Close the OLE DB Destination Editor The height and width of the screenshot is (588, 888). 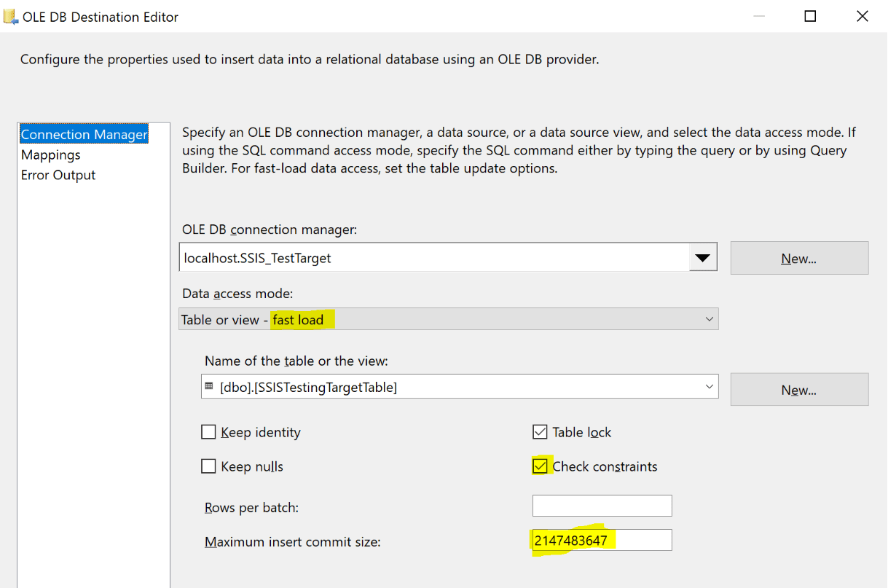tap(862, 16)
